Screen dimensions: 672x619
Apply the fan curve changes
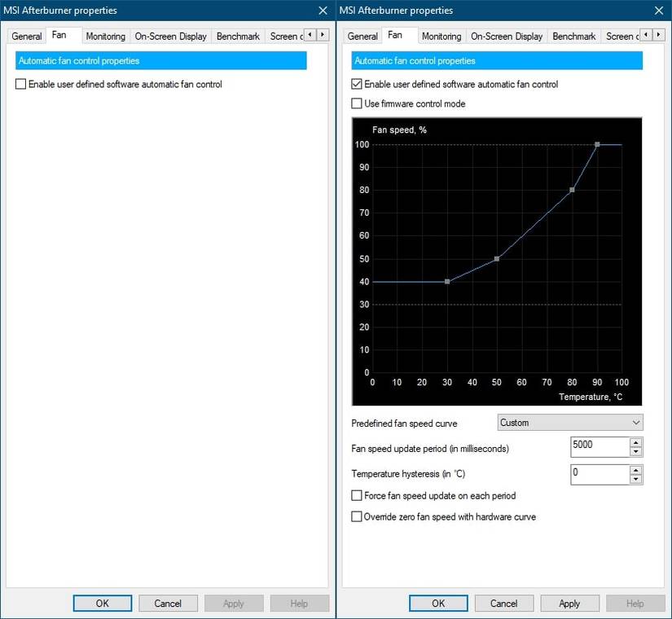tap(569, 603)
